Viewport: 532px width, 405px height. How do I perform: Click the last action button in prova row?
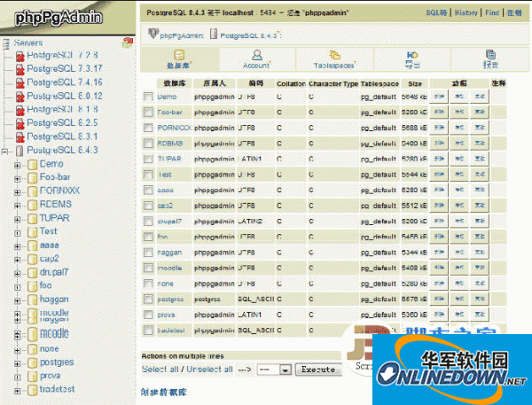tap(480, 315)
